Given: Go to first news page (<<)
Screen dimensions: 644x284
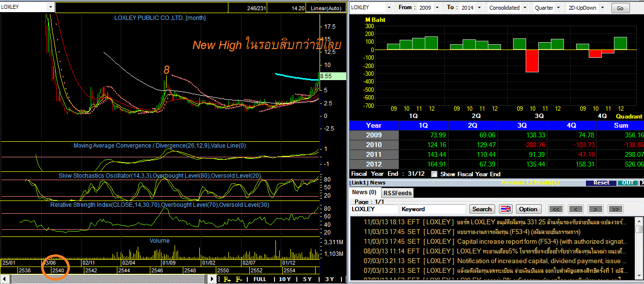Looking at the screenshot, I should point(556,209).
